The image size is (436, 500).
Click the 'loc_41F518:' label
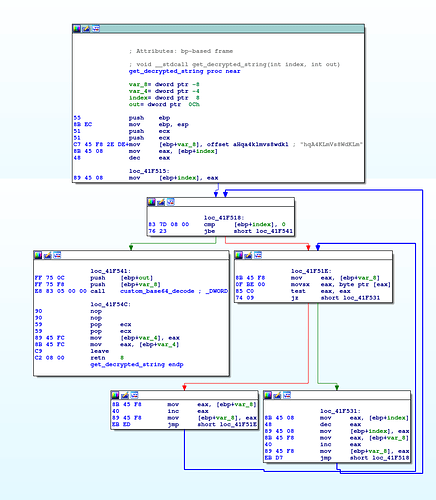[224, 218]
